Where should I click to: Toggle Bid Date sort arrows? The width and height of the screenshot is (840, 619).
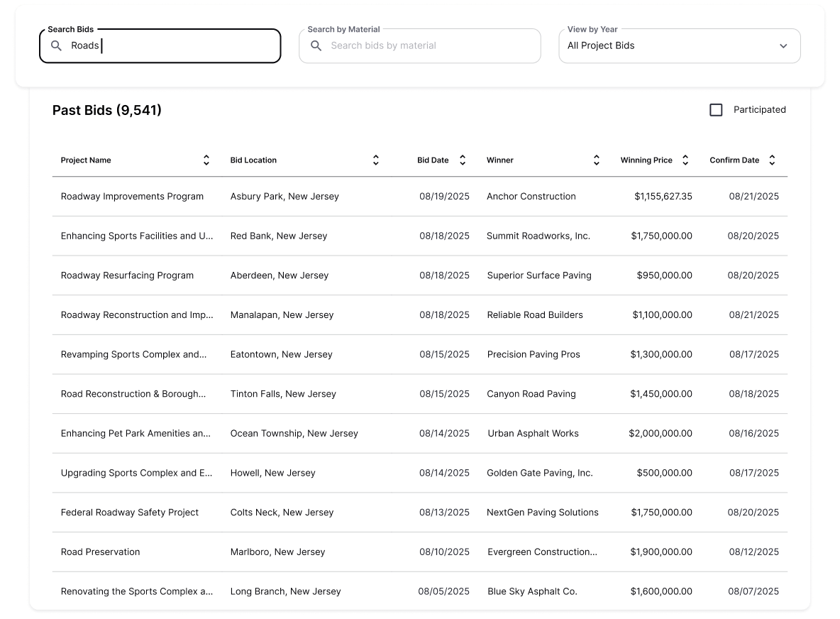[463, 160]
